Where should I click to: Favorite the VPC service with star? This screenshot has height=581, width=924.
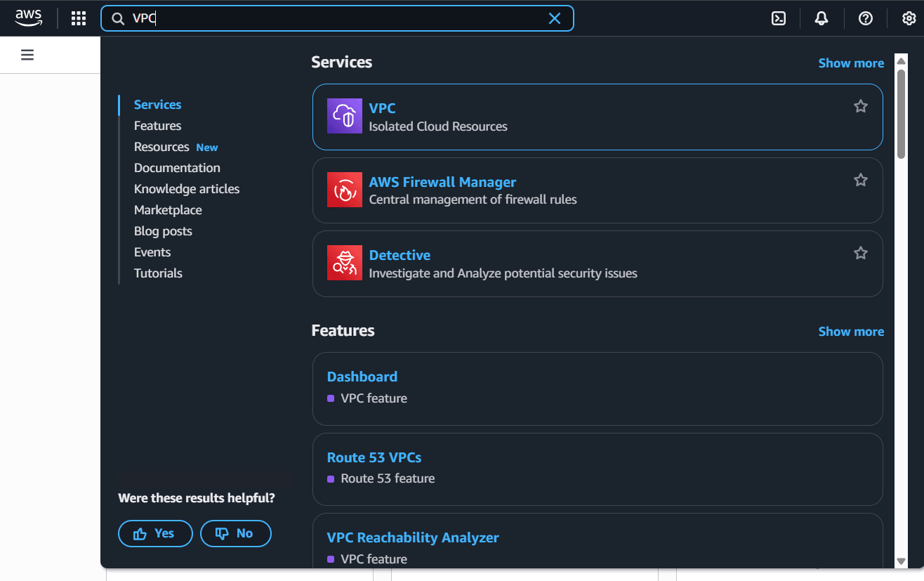[x=860, y=106]
